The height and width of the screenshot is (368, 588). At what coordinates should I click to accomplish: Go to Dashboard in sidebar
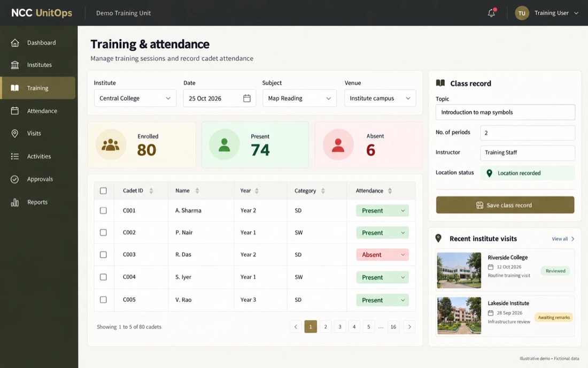[x=38, y=43]
